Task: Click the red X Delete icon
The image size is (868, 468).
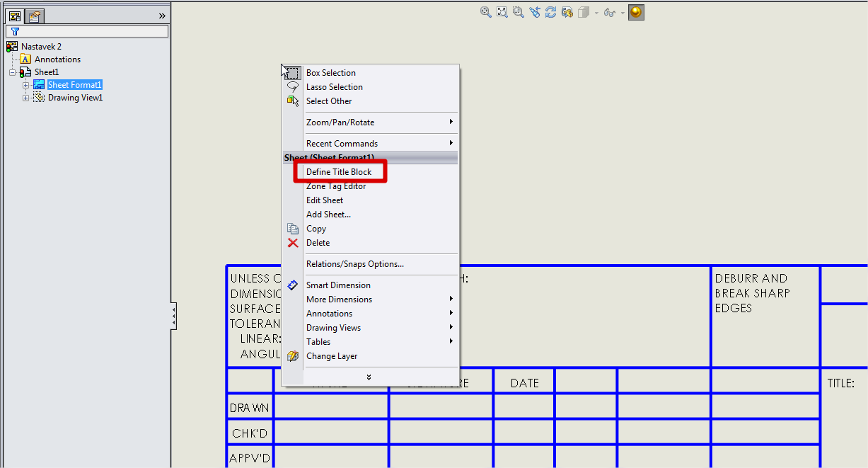Action: (x=293, y=243)
